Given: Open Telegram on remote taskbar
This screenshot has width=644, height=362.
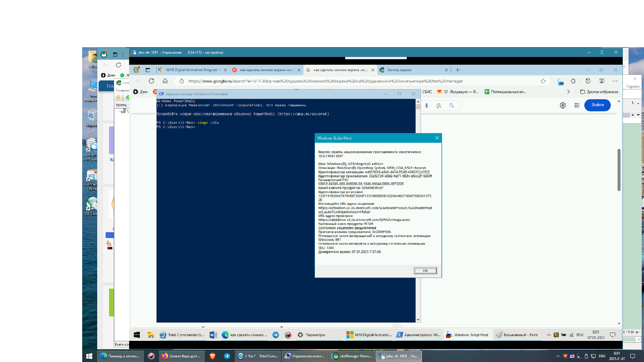Looking at the screenshot, I should click(276, 335).
